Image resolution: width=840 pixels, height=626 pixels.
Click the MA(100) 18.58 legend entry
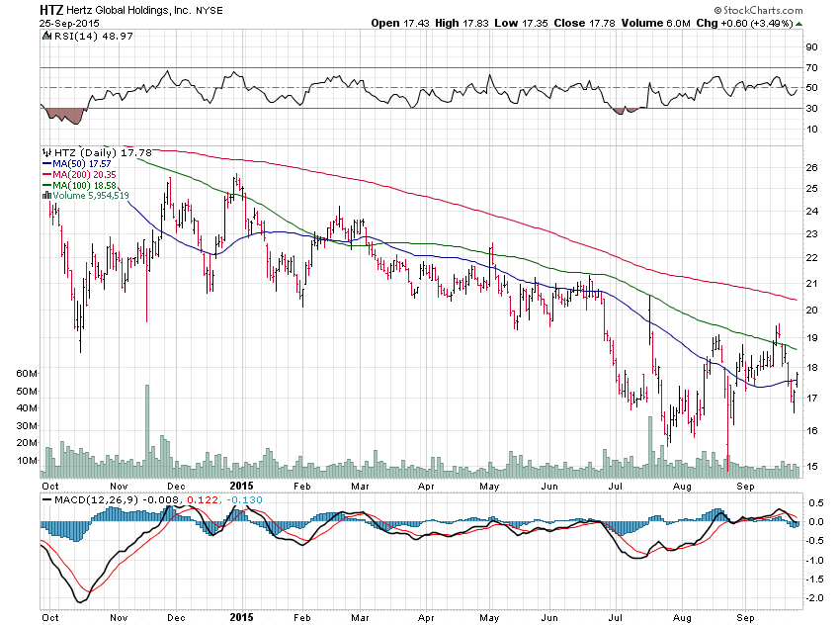click(x=84, y=186)
